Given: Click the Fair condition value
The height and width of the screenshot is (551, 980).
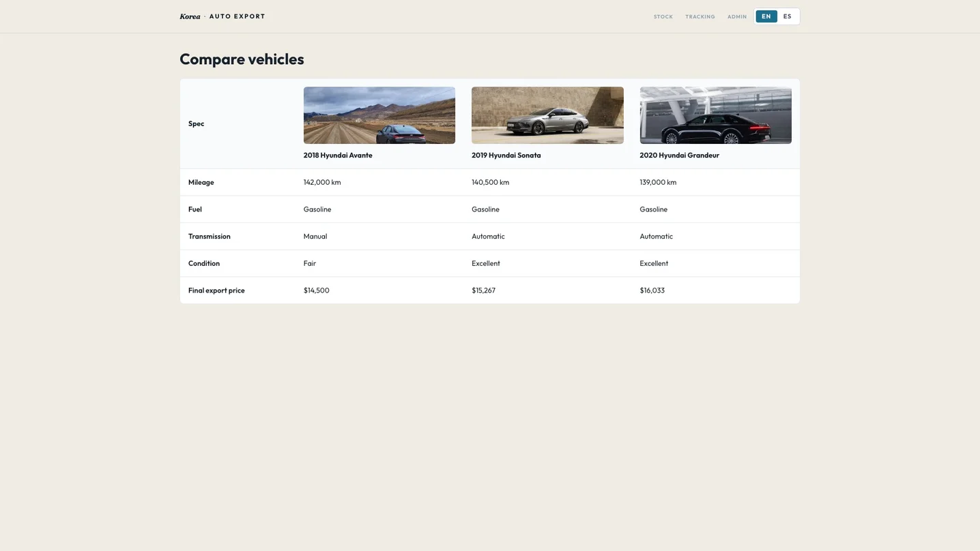Looking at the screenshot, I should pyautogui.click(x=310, y=263).
